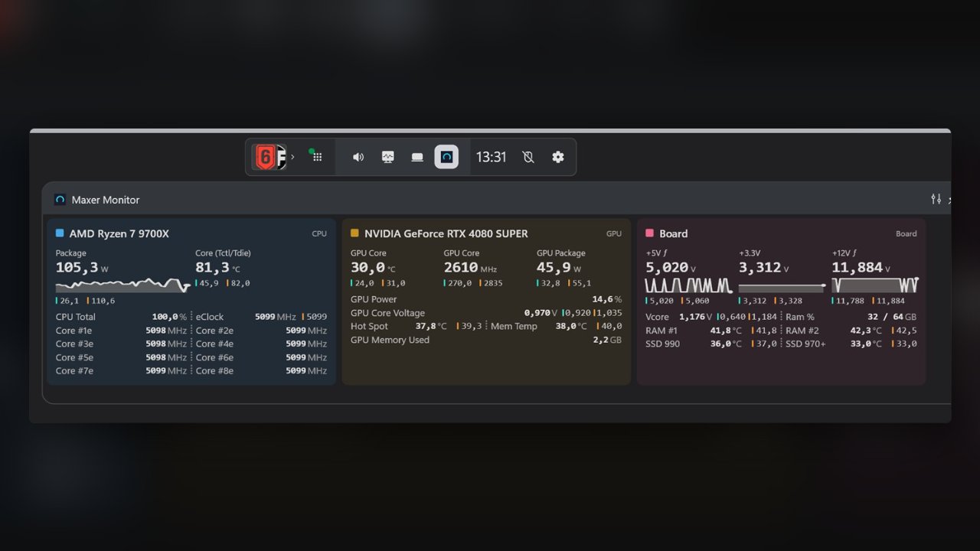This screenshot has height=551, width=980.
Task: Click the Core #2e frequency entry
Action: [x=261, y=331]
